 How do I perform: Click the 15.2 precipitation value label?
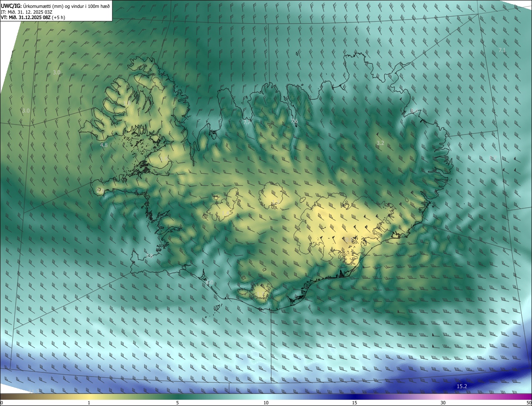[x=462, y=386]
